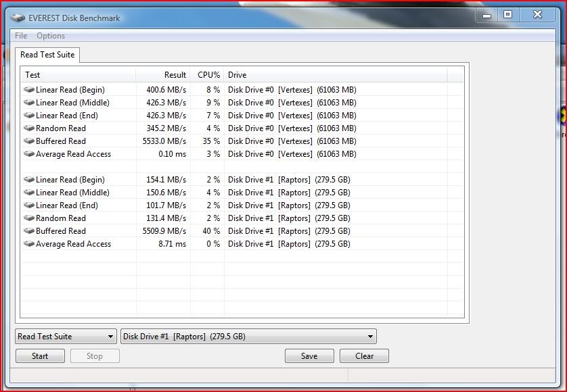Click disk icon of Vertexes Linear Read (Middle)

[29, 102]
